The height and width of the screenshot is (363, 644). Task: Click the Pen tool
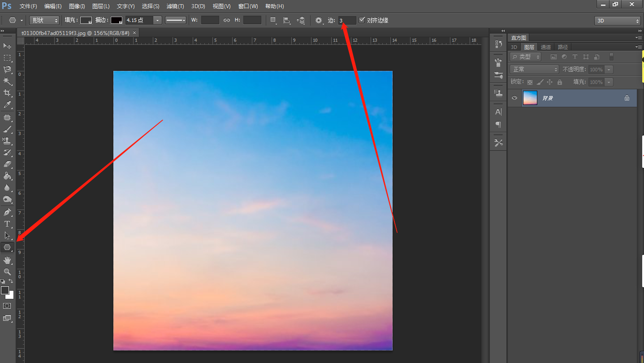click(x=7, y=212)
